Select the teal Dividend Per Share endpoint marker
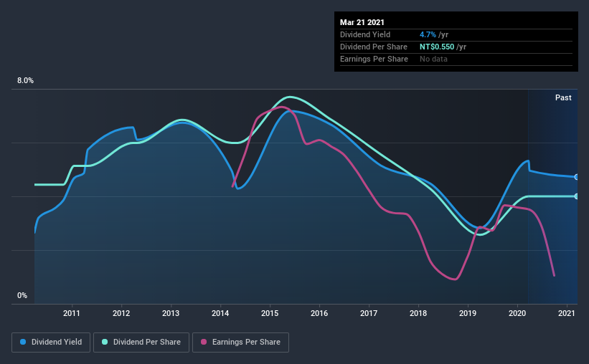This screenshot has width=589, height=364. pos(577,196)
